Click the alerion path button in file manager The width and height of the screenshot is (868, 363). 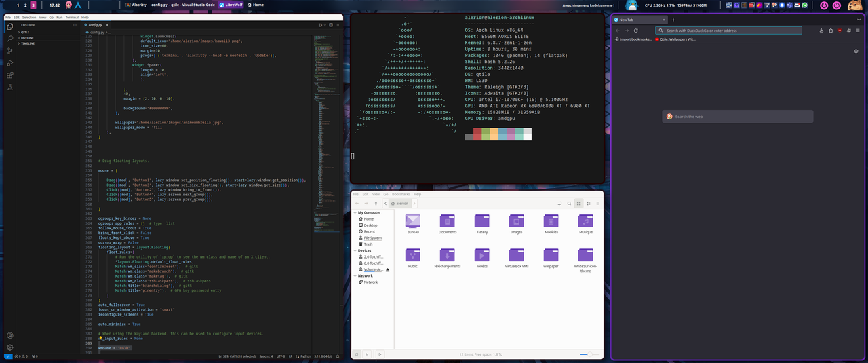coord(400,203)
